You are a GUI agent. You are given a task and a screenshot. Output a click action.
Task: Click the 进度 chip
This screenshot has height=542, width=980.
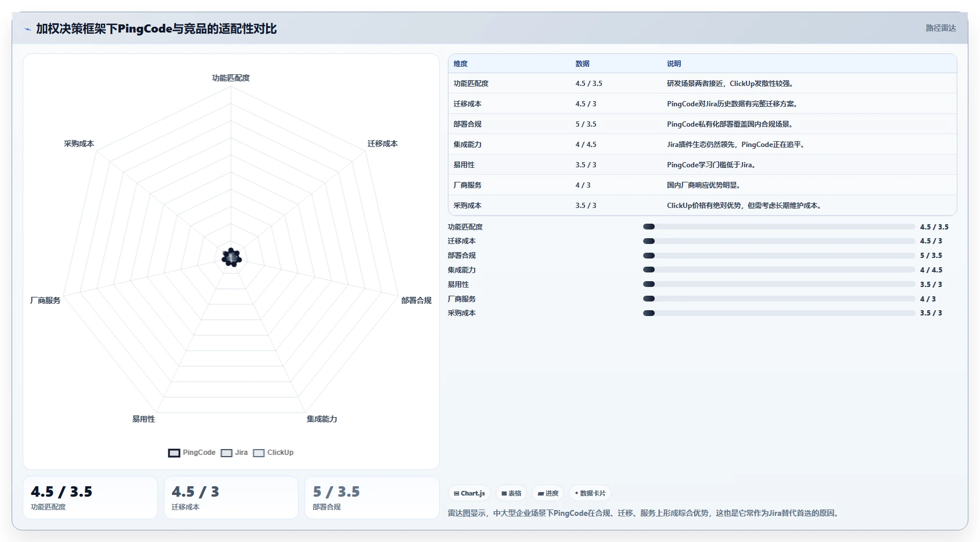[x=548, y=493]
